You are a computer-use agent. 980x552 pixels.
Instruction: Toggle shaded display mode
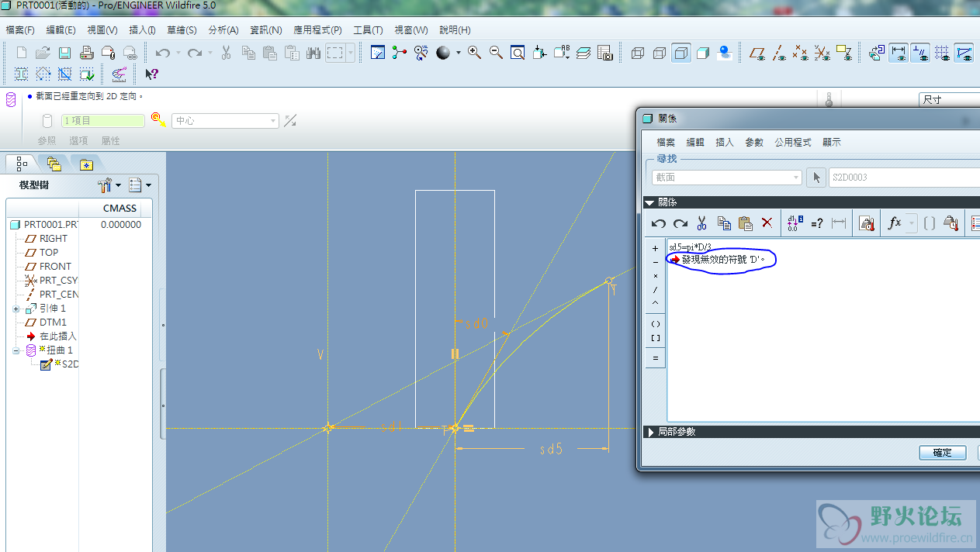(x=703, y=53)
